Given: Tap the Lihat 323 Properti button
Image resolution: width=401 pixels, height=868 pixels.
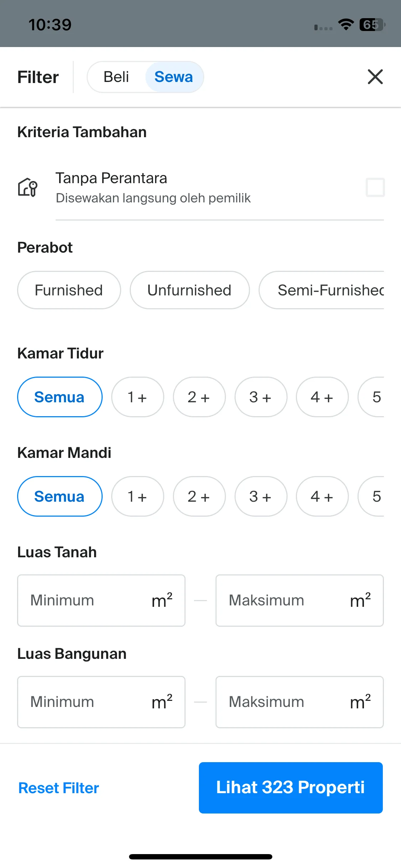Looking at the screenshot, I should click(291, 788).
